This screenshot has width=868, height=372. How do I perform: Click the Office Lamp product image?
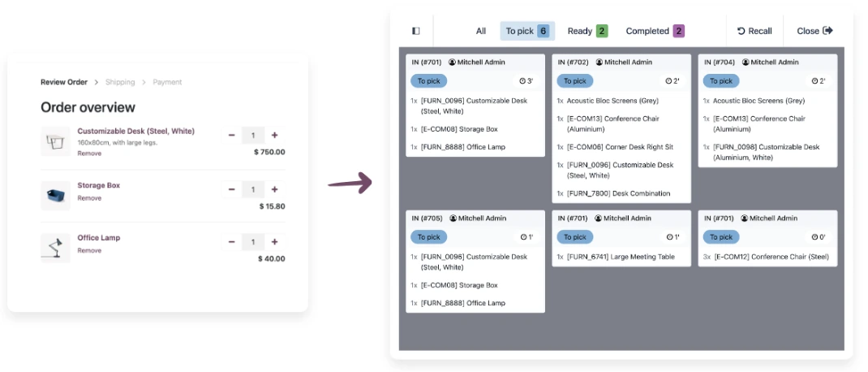[55, 247]
